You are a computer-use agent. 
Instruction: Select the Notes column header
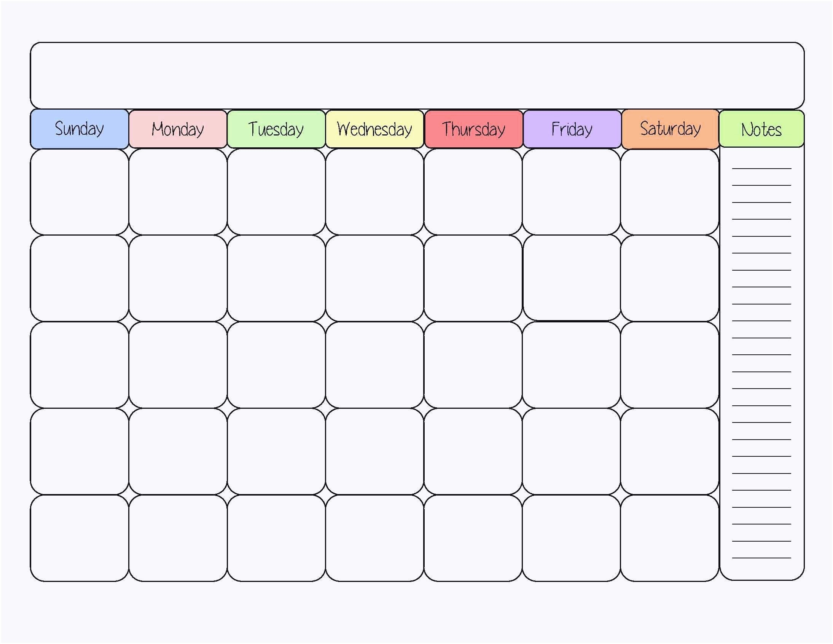tap(762, 124)
